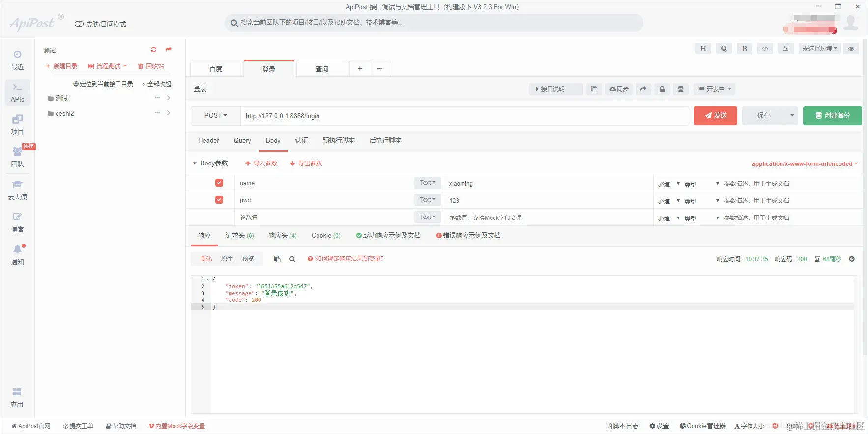Click 新建目录 to create a directory
The height and width of the screenshot is (434, 868).
click(x=61, y=66)
